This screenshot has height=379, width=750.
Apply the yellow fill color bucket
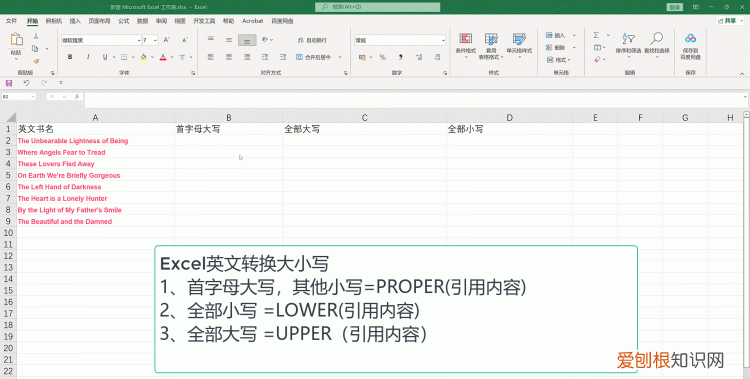pyautogui.click(x=143, y=57)
